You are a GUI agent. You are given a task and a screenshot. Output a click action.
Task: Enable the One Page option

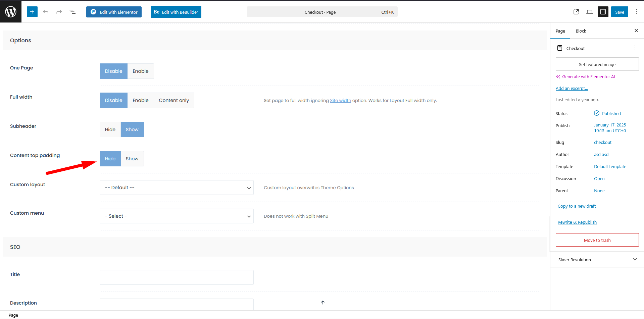coord(140,71)
